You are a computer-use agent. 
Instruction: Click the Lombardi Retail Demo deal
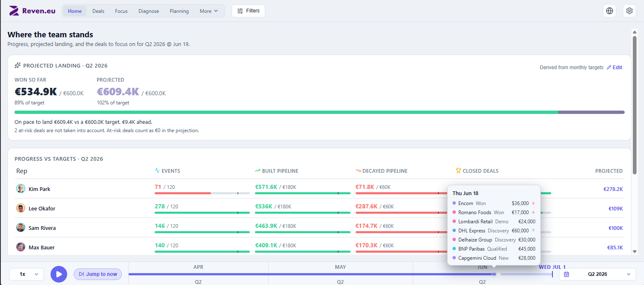pyautogui.click(x=494, y=222)
